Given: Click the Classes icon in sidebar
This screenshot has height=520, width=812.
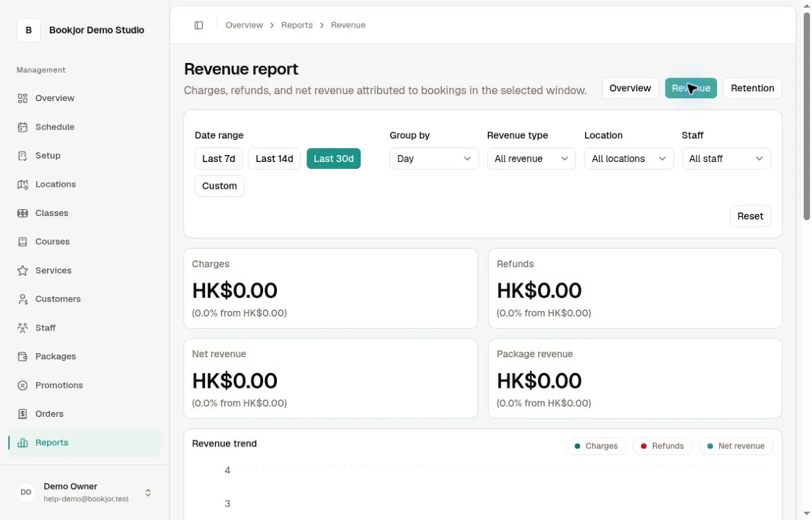Looking at the screenshot, I should [22, 213].
